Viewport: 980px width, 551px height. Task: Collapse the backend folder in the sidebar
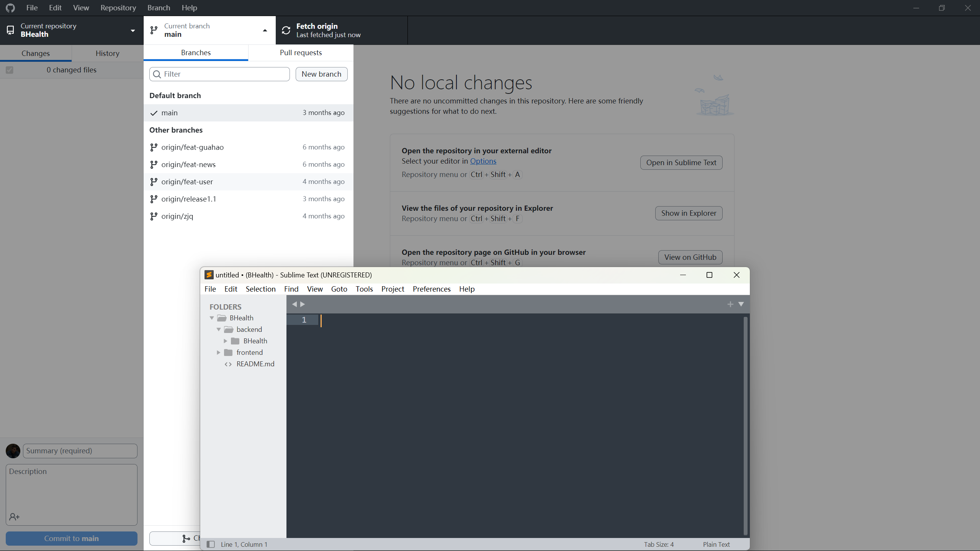tap(219, 330)
